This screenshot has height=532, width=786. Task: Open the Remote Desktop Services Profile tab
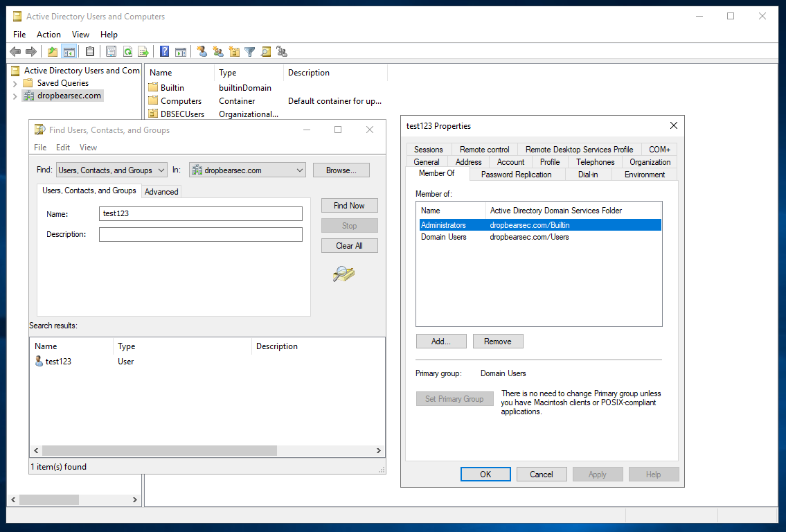[579, 150]
